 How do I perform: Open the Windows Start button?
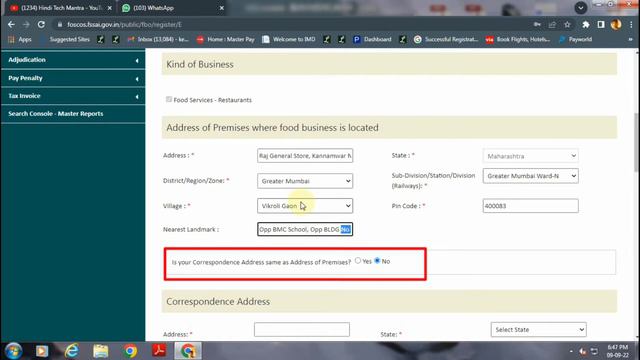coord(13,351)
